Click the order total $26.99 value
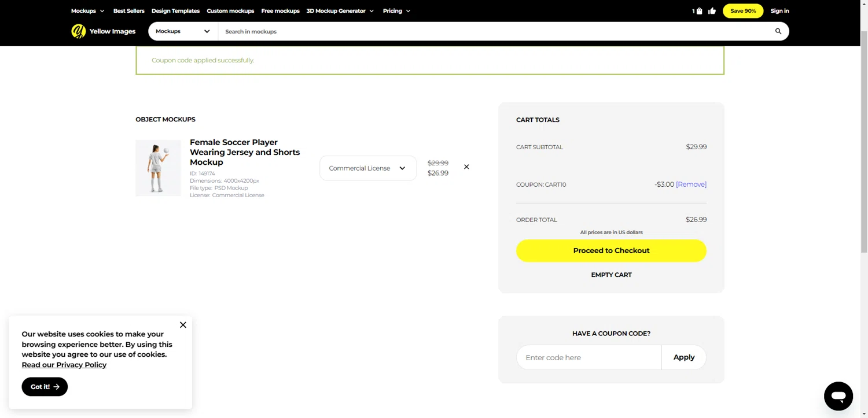The width and height of the screenshot is (868, 418). (696, 220)
